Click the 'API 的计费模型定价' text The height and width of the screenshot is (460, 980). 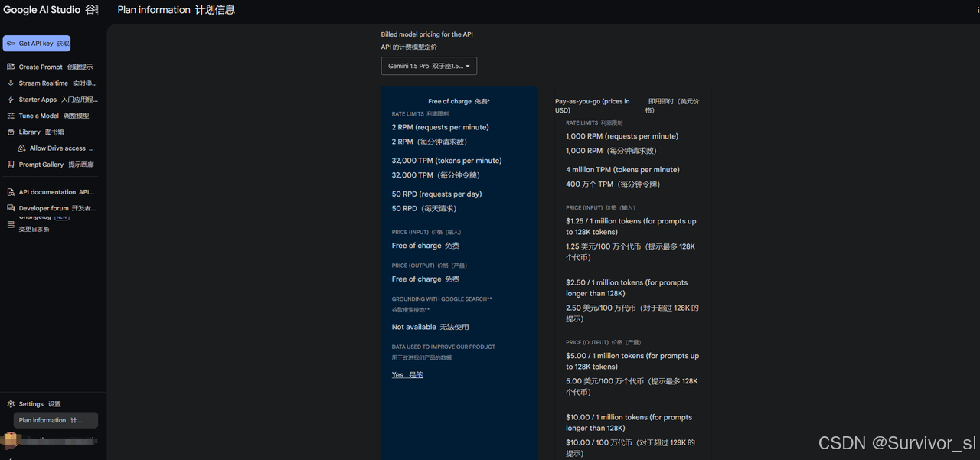(x=409, y=47)
